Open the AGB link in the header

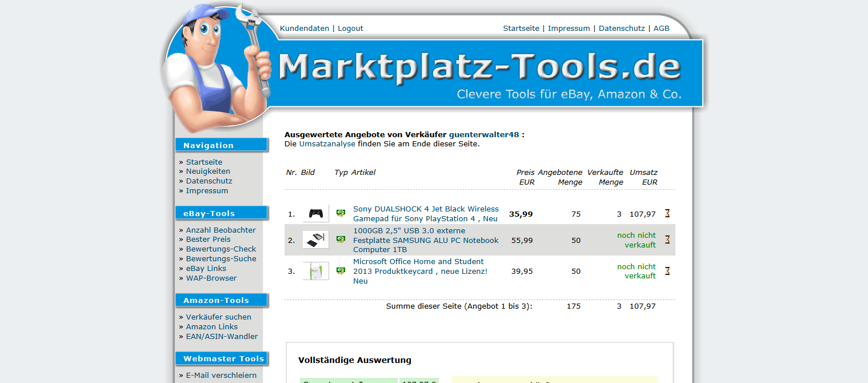coord(661,29)
